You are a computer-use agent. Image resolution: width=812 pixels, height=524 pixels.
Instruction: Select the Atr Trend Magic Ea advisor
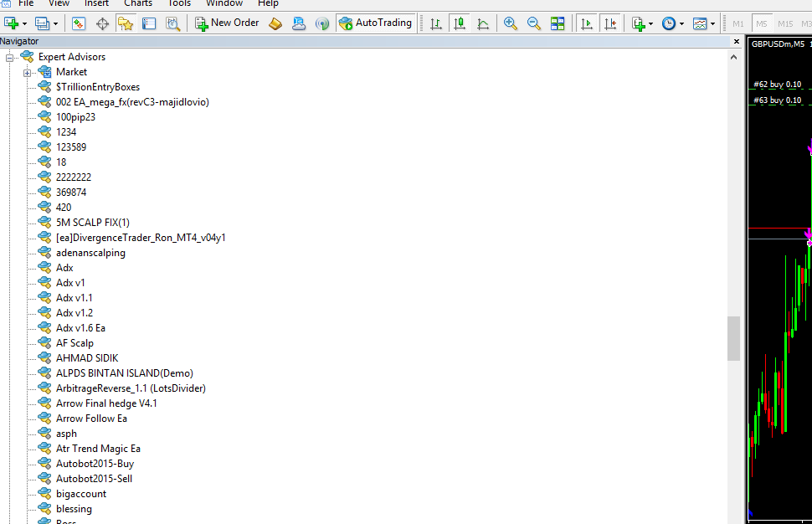coord(98,449)
